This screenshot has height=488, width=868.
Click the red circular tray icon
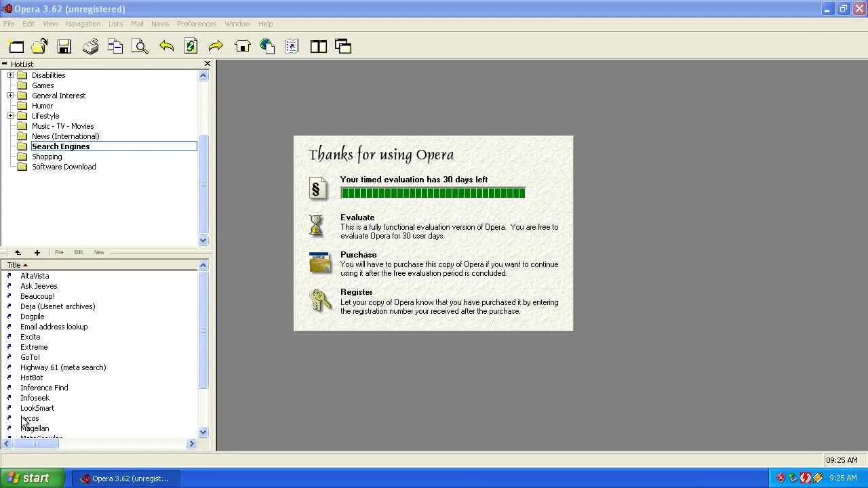[805, 478]
